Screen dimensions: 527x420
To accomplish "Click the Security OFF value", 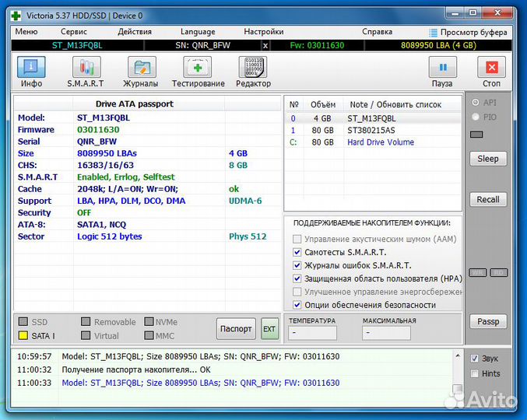I will coord(84,213).
